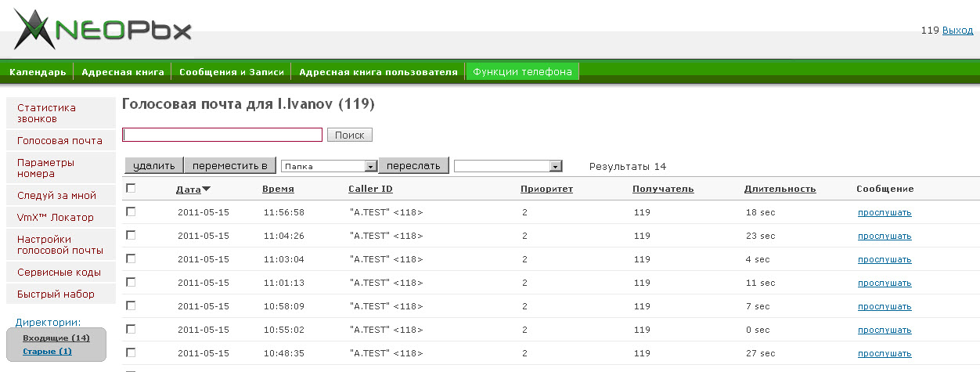Click the Сообщение column header
This screenshot has height=372, width=980.
[885, 189]
